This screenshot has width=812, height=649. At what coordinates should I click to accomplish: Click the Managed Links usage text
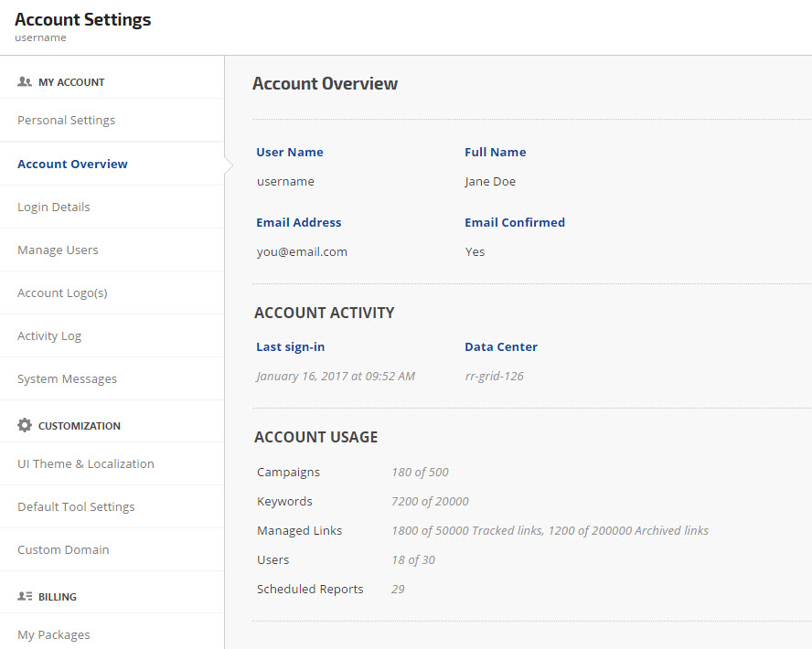tap(550, 530)
